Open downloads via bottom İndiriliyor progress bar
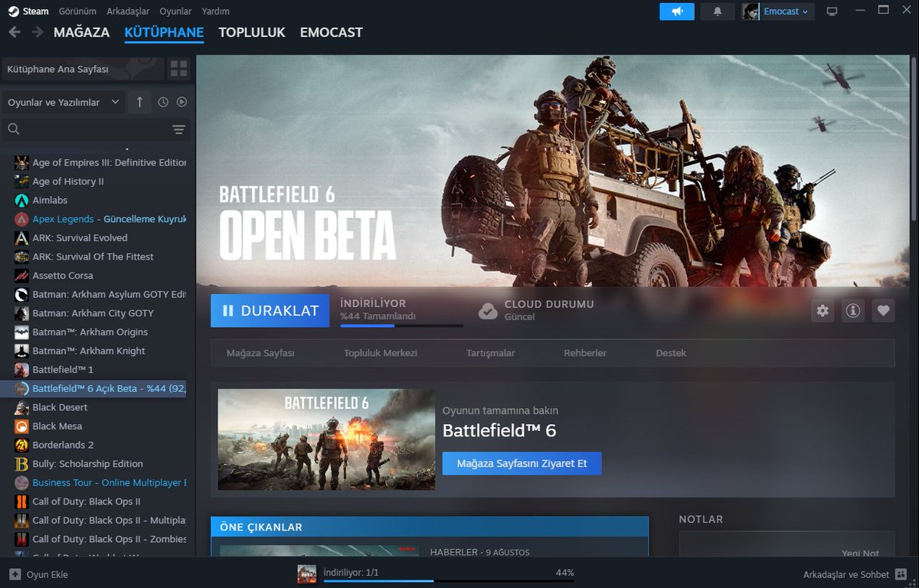This screenshot has width=919, height=588. pos(449,581)
